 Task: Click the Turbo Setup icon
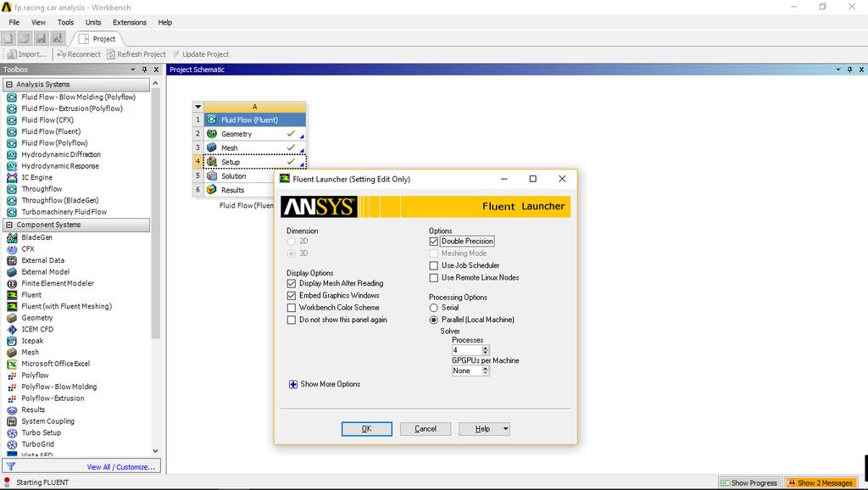pos(12,433)
